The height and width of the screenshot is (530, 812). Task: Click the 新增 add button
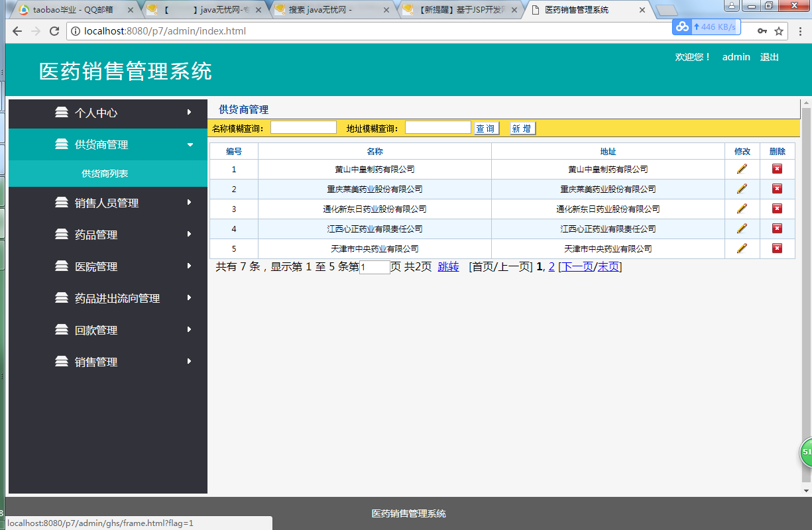pyautogui.click(x=522, y=129)
